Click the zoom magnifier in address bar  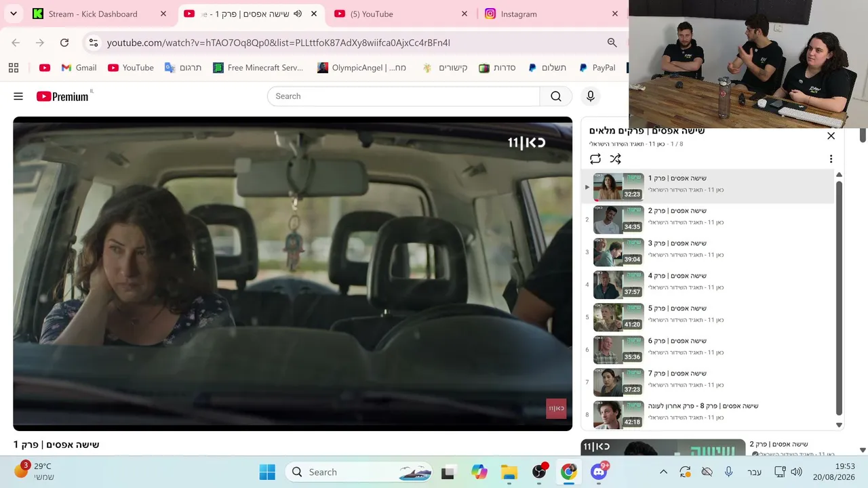[612, 43]
